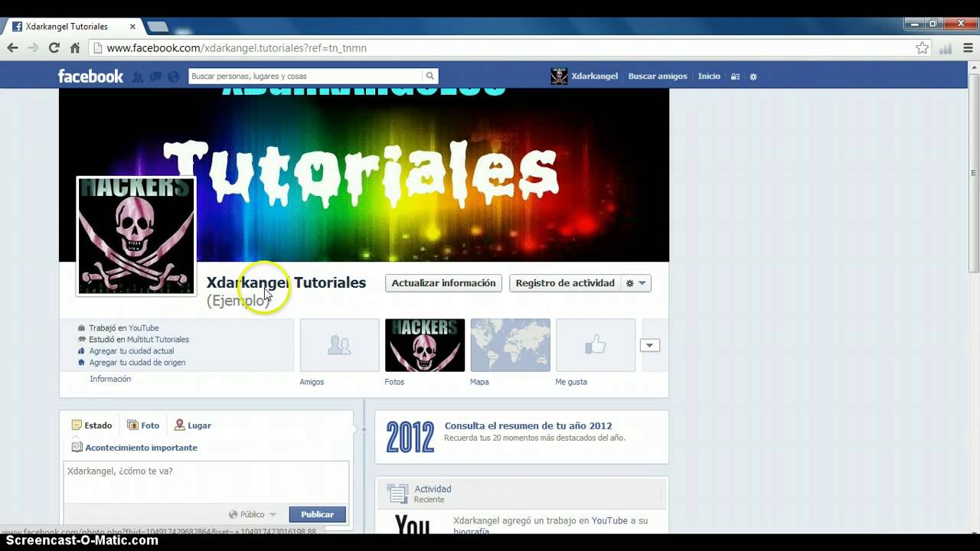This screenshot has width=980, height=551.
Task: Click Inicio in top bar
Action: pyautogui.click(x=709, y=77)
